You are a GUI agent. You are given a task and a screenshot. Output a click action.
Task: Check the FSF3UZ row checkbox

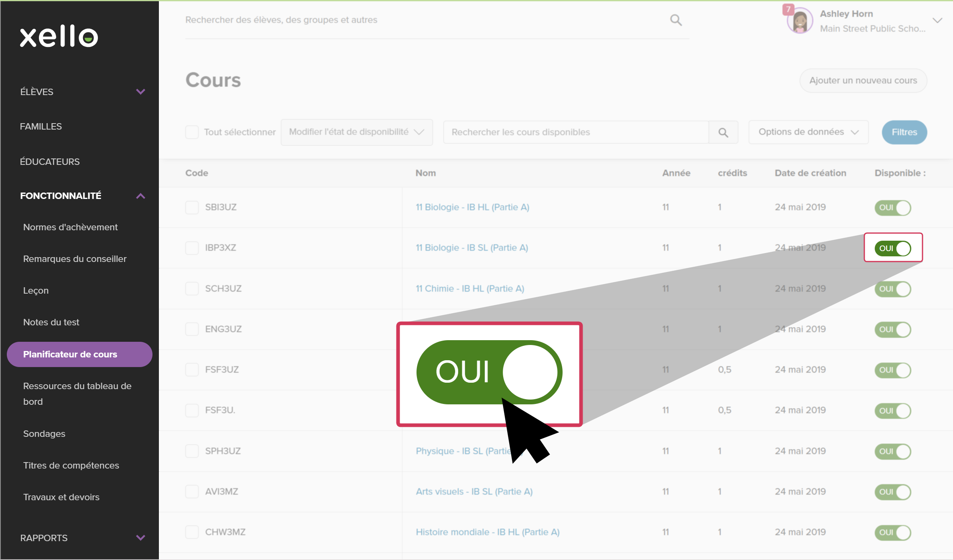point(192,369)
